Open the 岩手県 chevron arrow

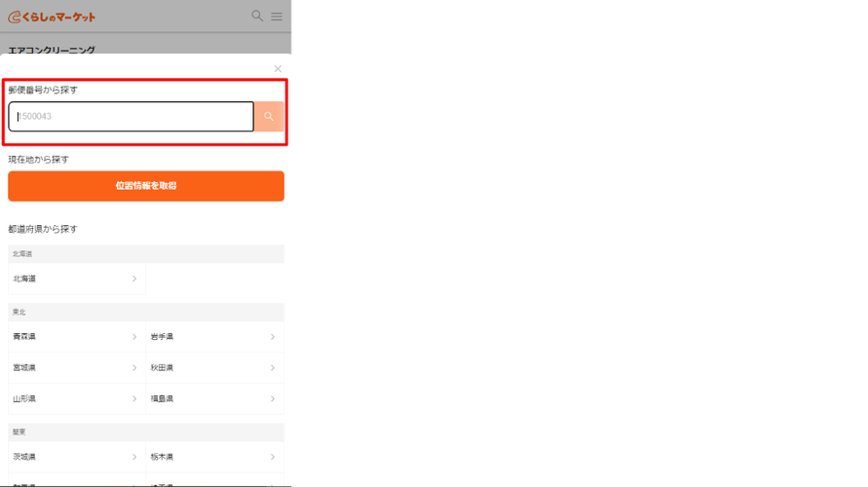pyautogui.click(x=273, y=336)
